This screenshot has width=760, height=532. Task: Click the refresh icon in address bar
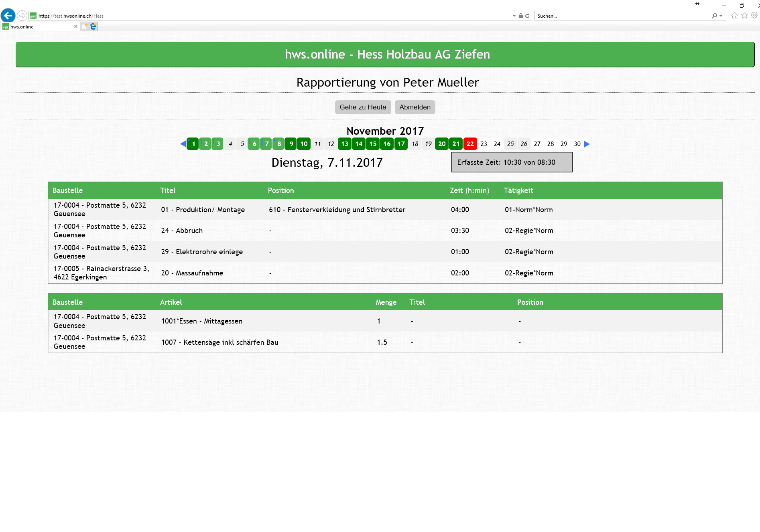[x=527, y=16]
